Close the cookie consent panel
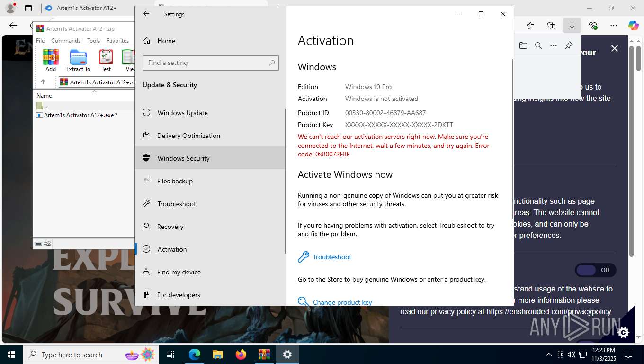Image resolution: width=644 pixels, height=364 pixels. (615, 48)
